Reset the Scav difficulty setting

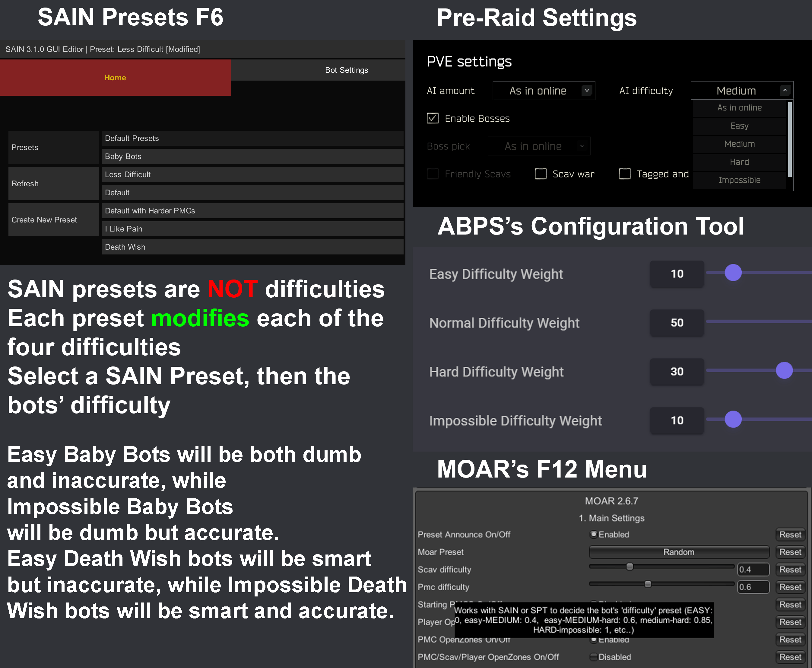790,570
